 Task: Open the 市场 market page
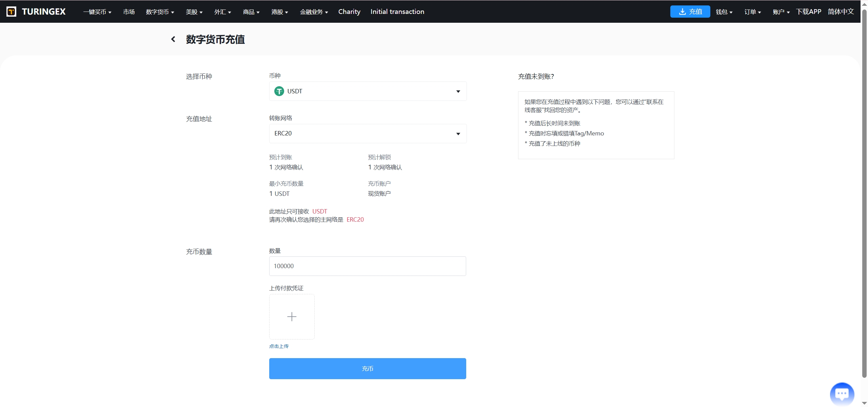[129, 12]
